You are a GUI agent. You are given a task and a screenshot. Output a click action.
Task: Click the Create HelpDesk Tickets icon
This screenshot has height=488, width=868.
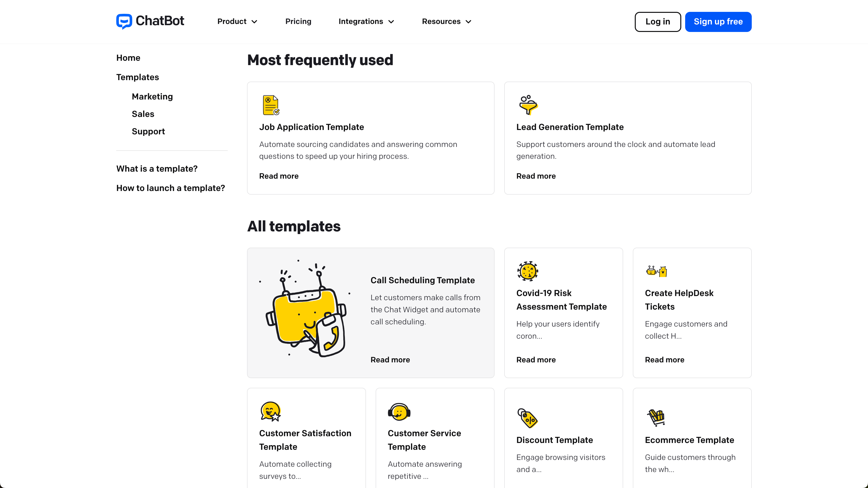pyautogui.click(x=657, y=271)
